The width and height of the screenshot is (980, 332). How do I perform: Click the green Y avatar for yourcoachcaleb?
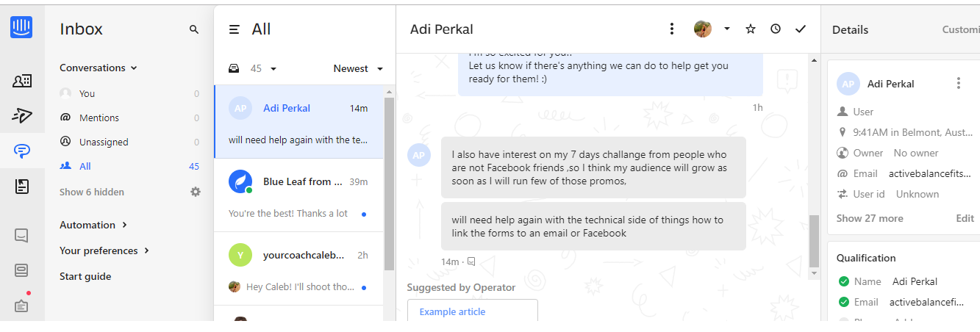[240, 255]
